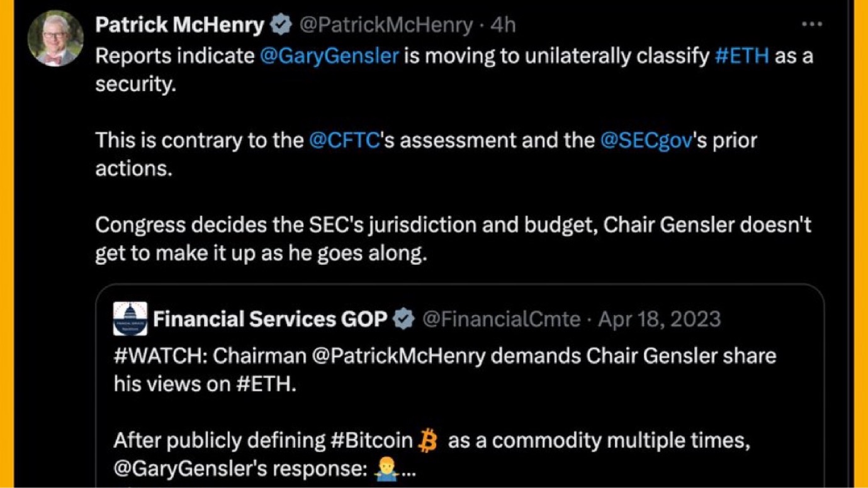This screenshot has width=868, height=488.
Task: Open the blue #ETH hashtag
Action: click(x=742, y=56)
